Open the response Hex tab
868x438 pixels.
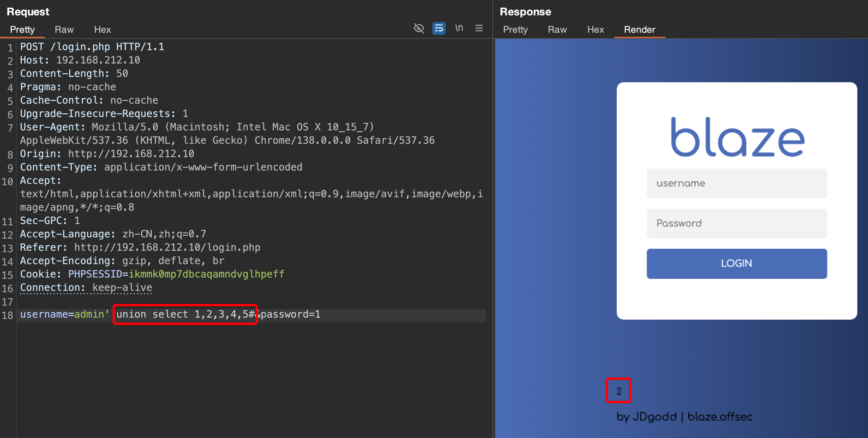(x=595, y=30)
